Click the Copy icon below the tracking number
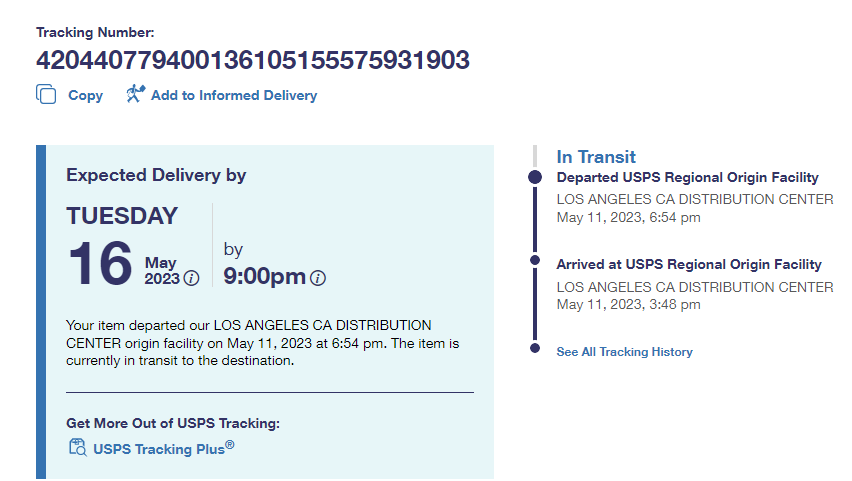 tap(46, 95)
